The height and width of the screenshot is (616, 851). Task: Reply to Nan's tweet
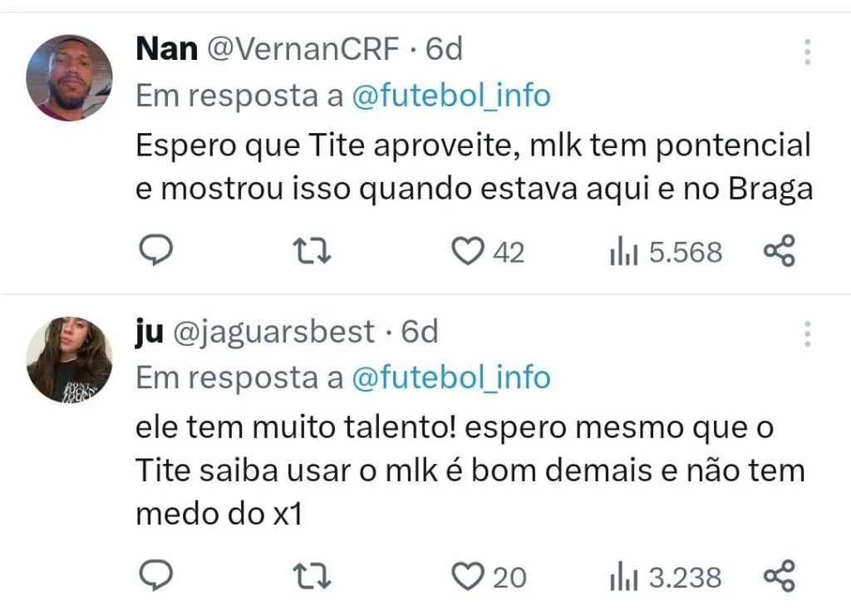tap(154, 251)
